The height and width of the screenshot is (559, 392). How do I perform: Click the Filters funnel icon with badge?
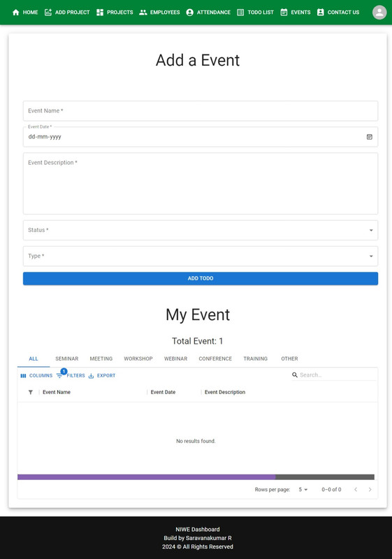(x=59, y=375)
